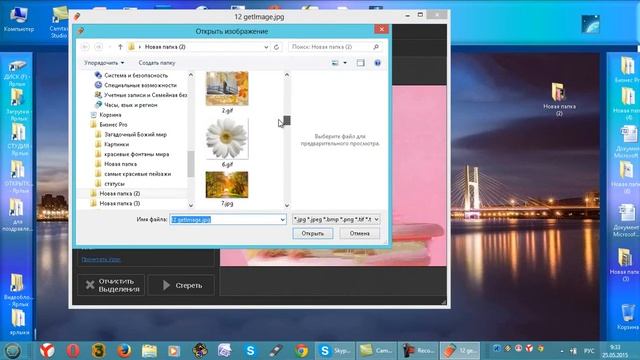Open the Компьютер desktop icon

tap(18, 20)
